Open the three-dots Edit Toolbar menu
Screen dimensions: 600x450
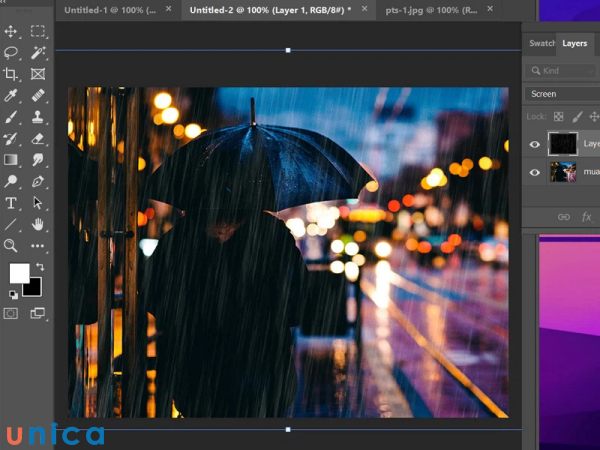tap(38, 245)
